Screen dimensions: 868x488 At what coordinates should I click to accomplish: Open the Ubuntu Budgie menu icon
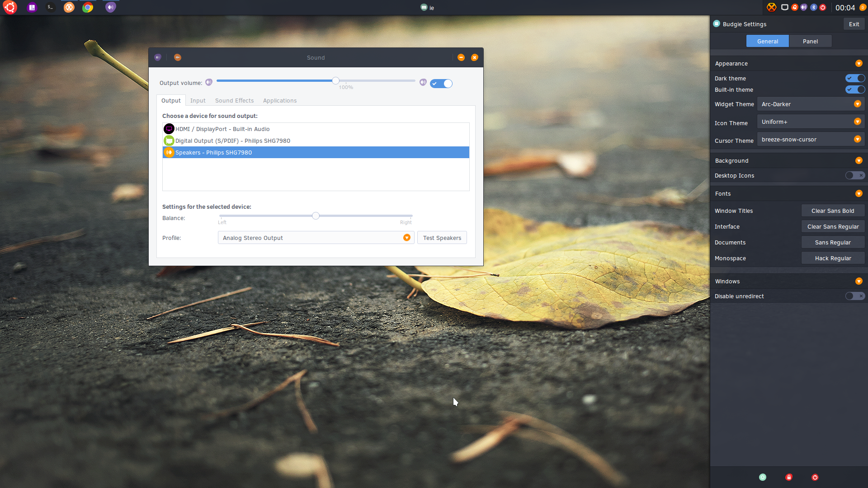(10, 7)
